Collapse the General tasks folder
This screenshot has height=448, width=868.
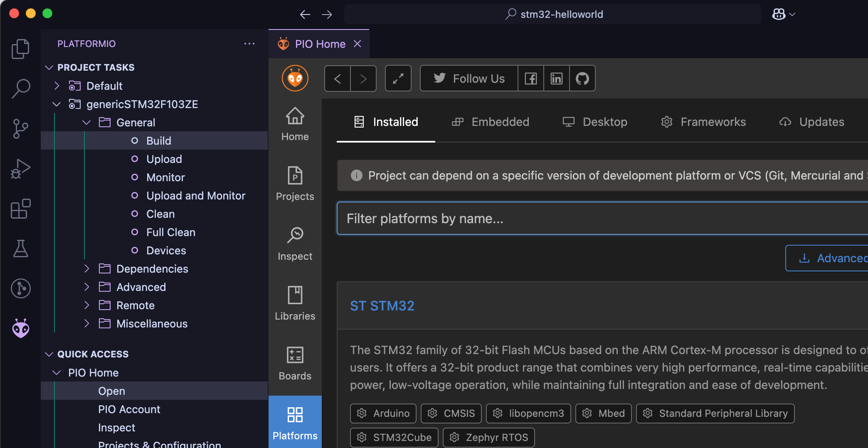(x=87, y=123)
